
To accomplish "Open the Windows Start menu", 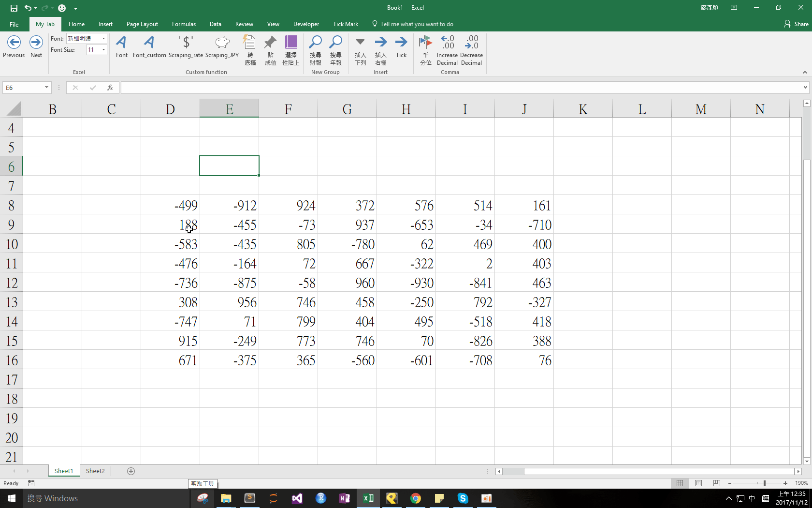I will coord(12,498).
